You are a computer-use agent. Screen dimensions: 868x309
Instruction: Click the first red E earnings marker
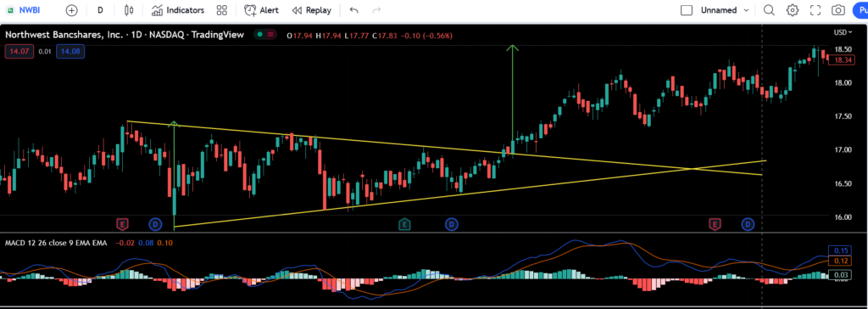coord(122,224)
